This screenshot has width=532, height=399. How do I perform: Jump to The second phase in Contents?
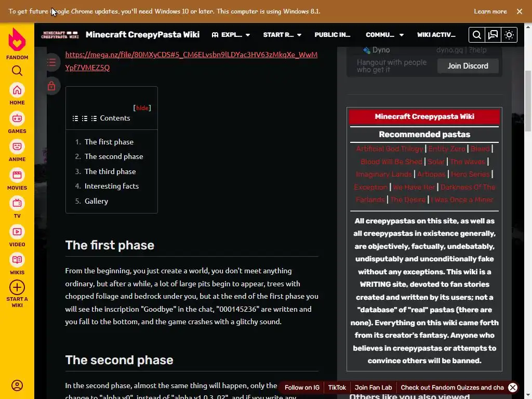114,156
